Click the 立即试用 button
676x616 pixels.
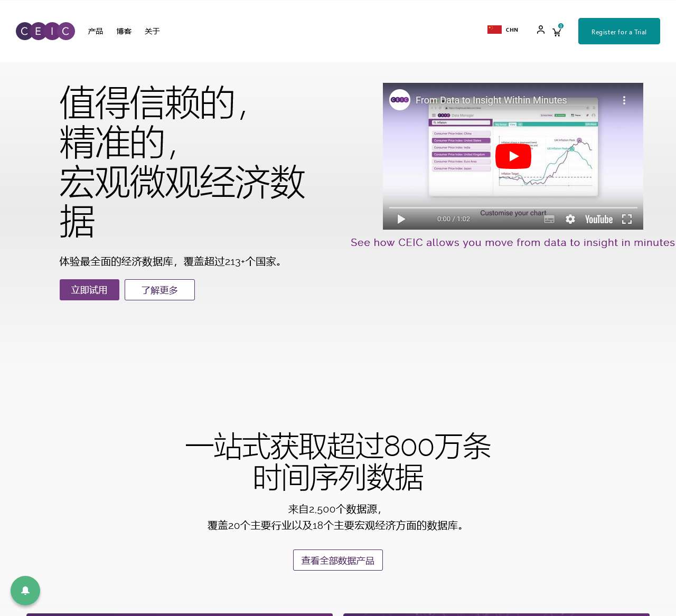point(89,290)
